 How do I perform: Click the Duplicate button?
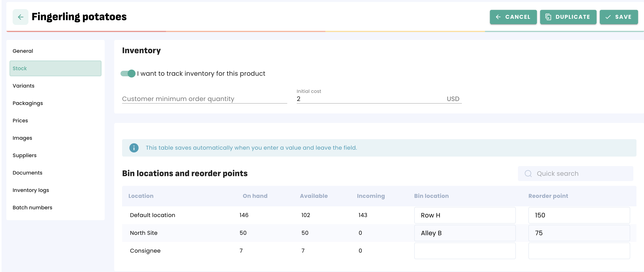click(568, 17)
